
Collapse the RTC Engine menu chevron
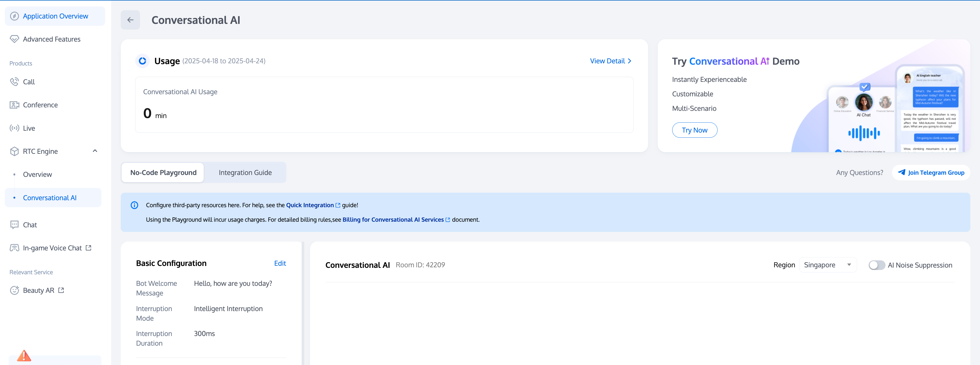coord(95,151)
